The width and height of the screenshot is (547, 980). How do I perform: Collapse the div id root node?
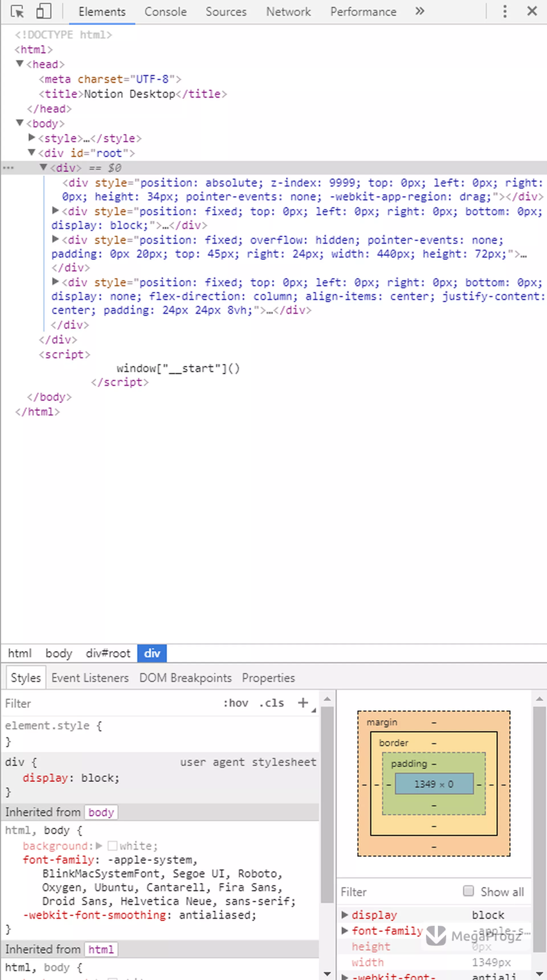point(32,153)
